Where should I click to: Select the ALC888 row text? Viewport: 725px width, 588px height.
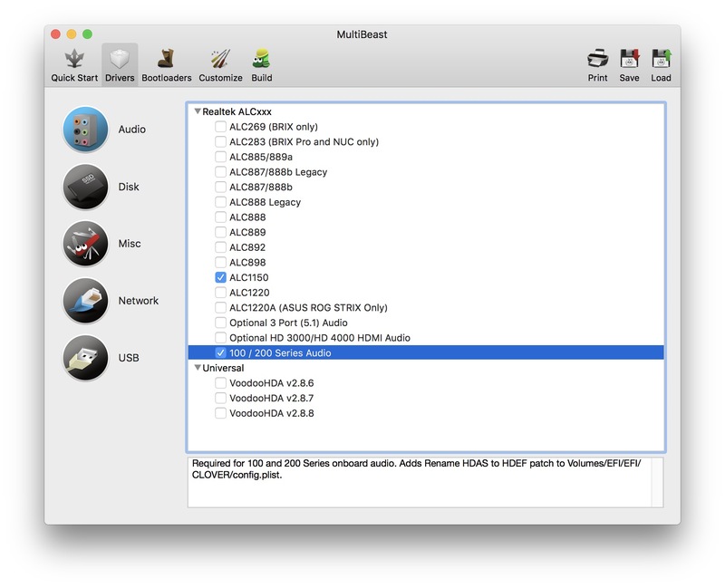point(247,217)
